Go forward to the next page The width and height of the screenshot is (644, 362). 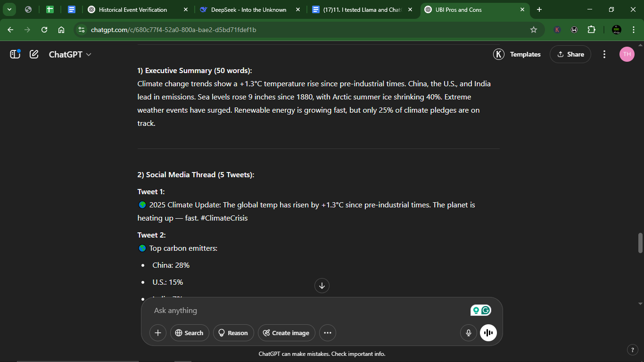(27, 30)
